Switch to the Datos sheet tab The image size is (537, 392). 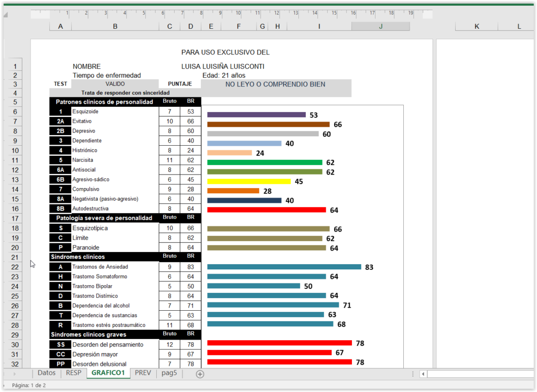click(46, 373)
